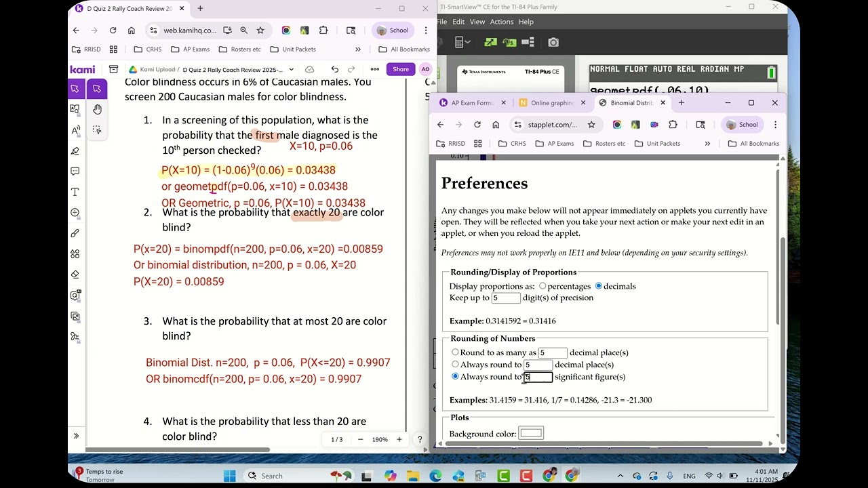Open TI-SmartView File menu
The width and height of the screenshot is (868, 488).
pos(442,22)
